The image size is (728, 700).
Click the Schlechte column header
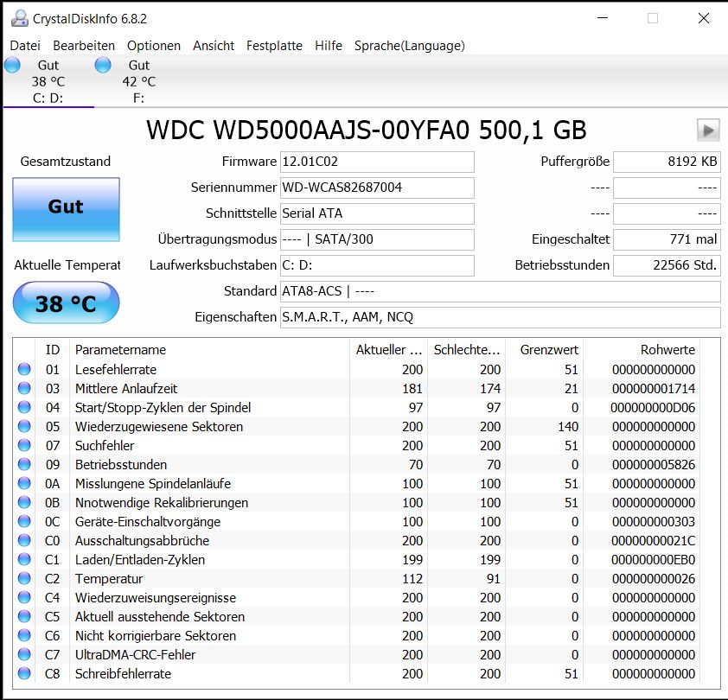click(x=467, y=350)
